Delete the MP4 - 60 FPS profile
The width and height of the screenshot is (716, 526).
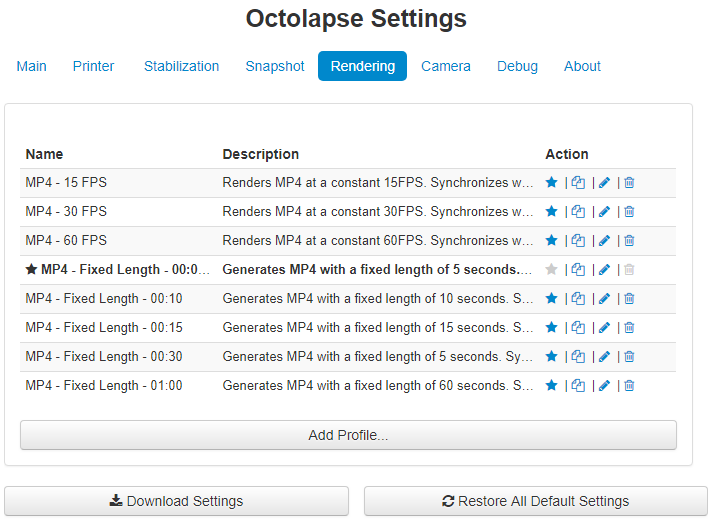coord(629,240)
